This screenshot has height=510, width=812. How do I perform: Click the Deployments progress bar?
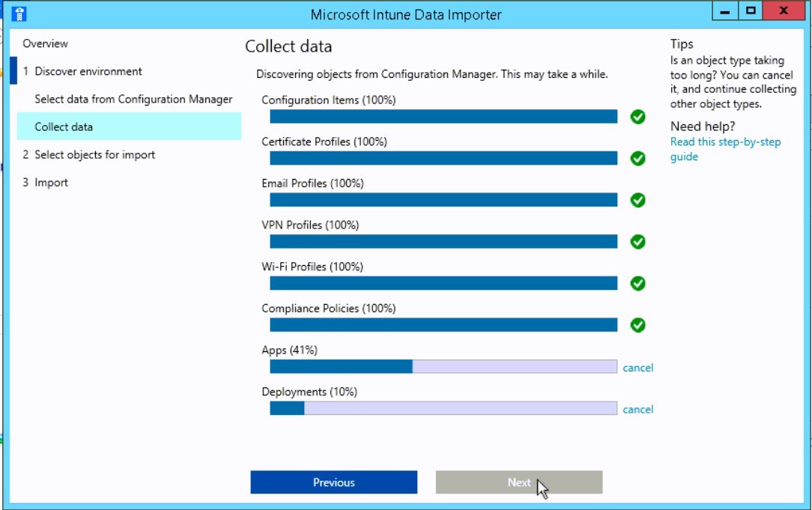point(443,408)
